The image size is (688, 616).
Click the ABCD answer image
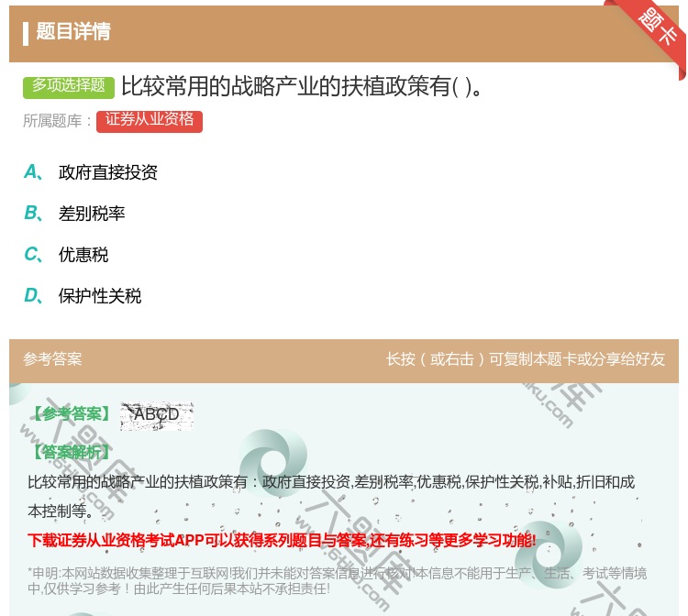point(157,415)
